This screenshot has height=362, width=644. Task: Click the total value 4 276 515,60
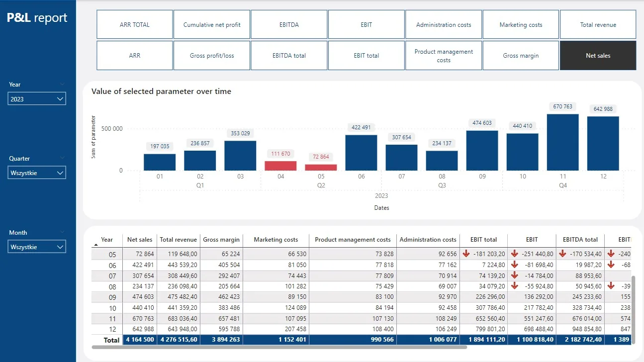[x=179, y=340]
